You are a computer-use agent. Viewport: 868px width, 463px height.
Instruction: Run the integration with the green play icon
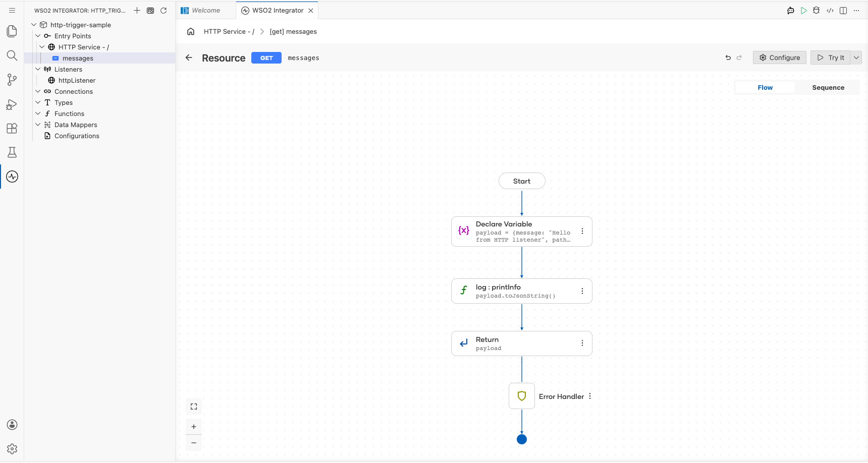tap(804, 11)
